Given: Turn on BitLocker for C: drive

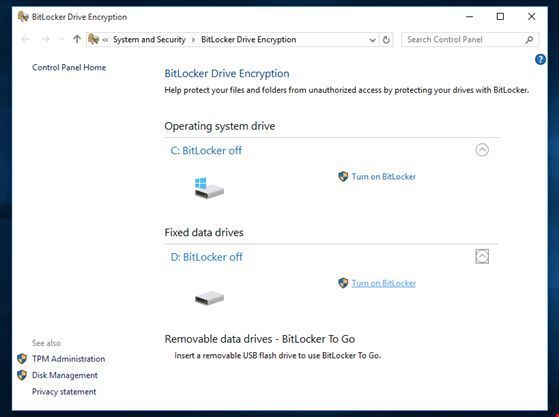Looking at the screenshot, I should pos(384,176).
